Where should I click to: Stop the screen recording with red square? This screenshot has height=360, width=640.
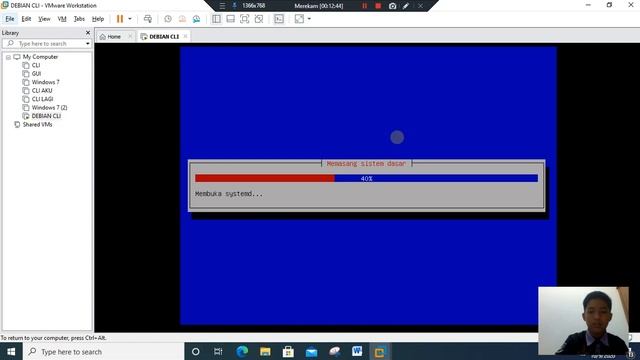point(378,6)
